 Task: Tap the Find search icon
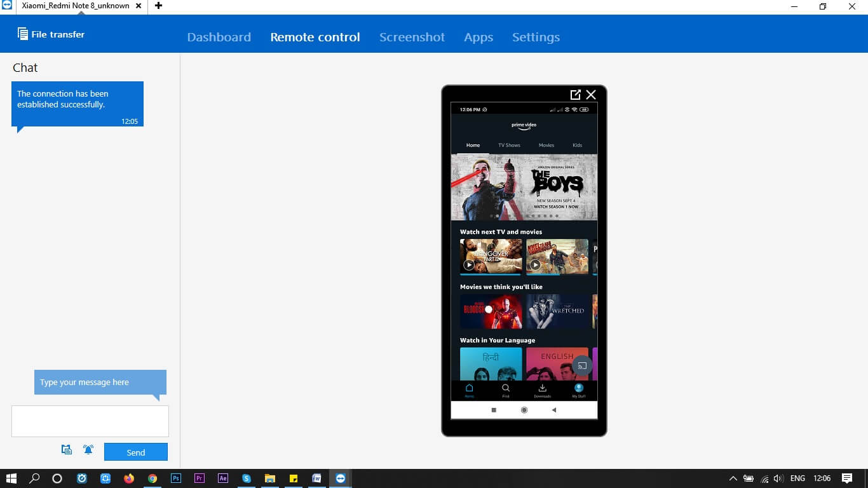coord(506,390)
